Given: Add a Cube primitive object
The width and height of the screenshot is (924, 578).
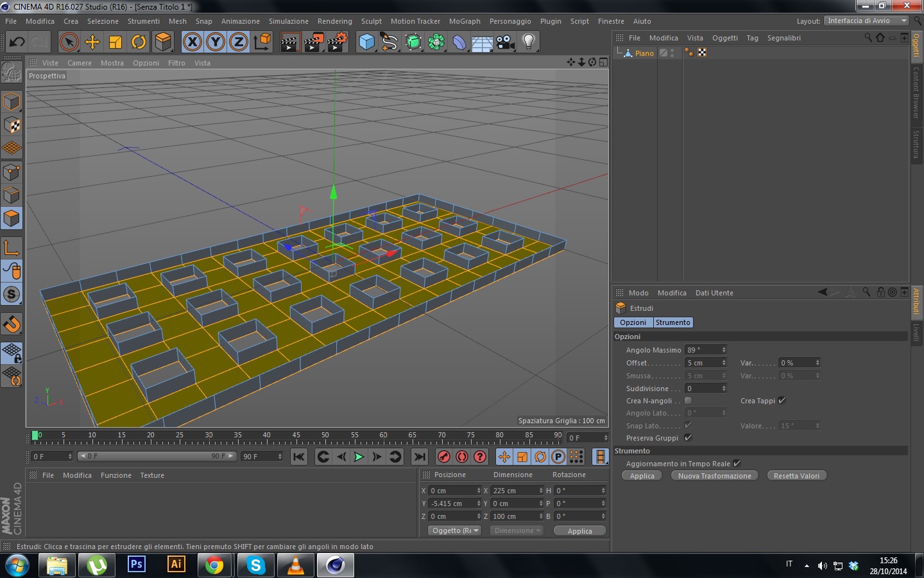Looking at the screenshot, I should tap(366, 42).
